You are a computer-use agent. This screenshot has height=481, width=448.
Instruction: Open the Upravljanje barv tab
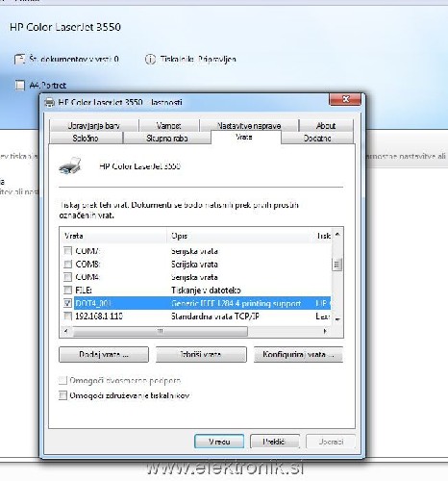tap(94, 125)
